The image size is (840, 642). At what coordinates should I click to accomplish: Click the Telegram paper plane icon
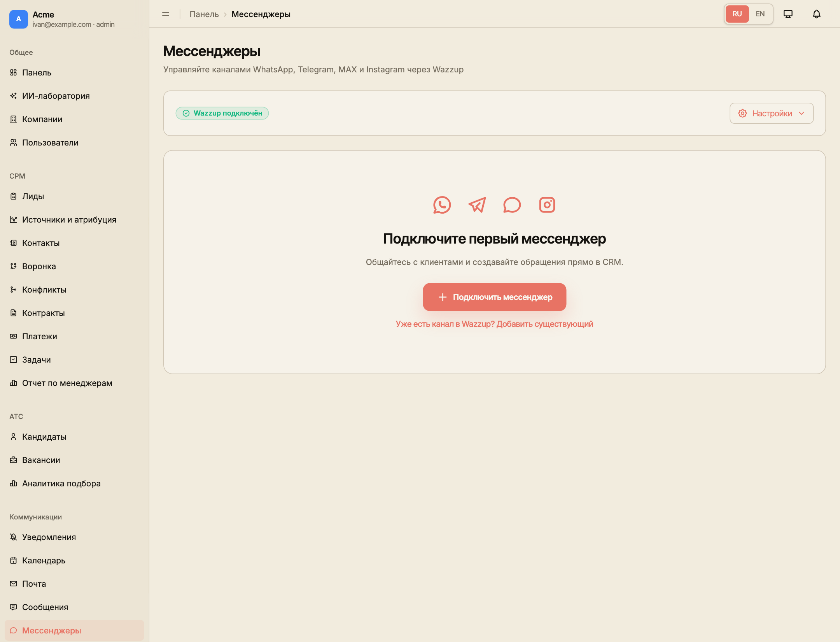pyautogui.click(x=477, y=205)
